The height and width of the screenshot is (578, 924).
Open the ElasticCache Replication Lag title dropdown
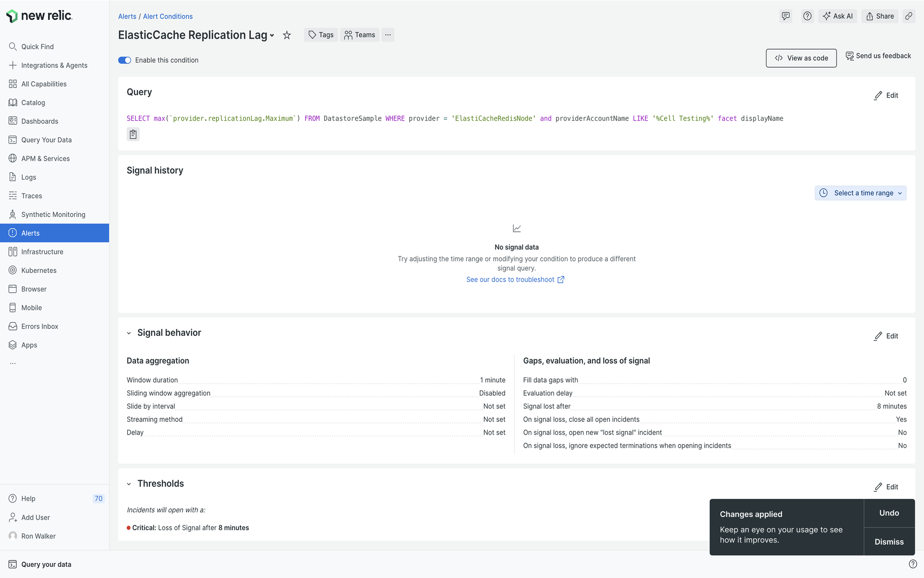click(x=272, y=35)
